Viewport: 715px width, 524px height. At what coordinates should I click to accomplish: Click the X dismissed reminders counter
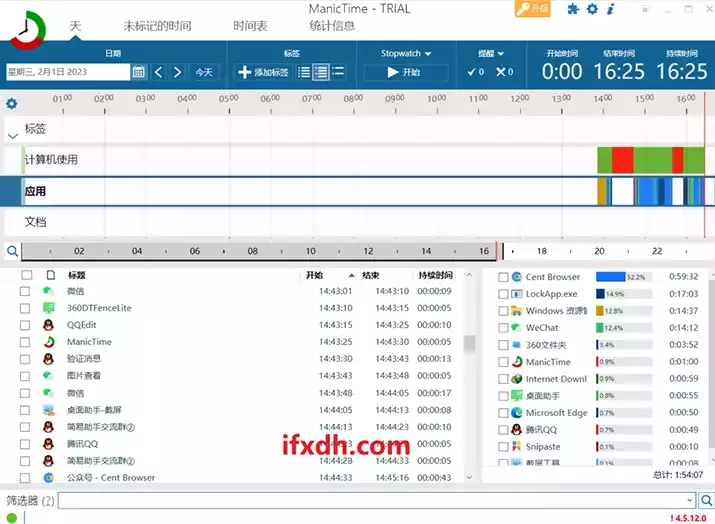coord(504,72)
